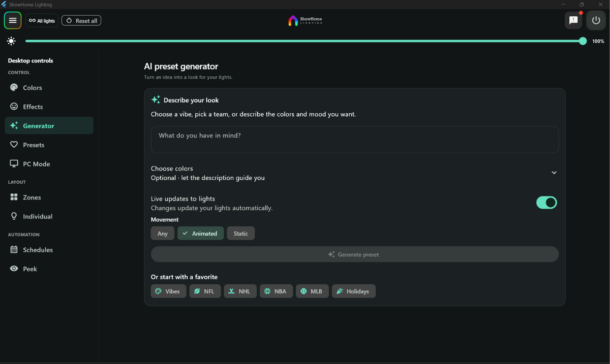Expand the Choose colors section

click(355, 173)
